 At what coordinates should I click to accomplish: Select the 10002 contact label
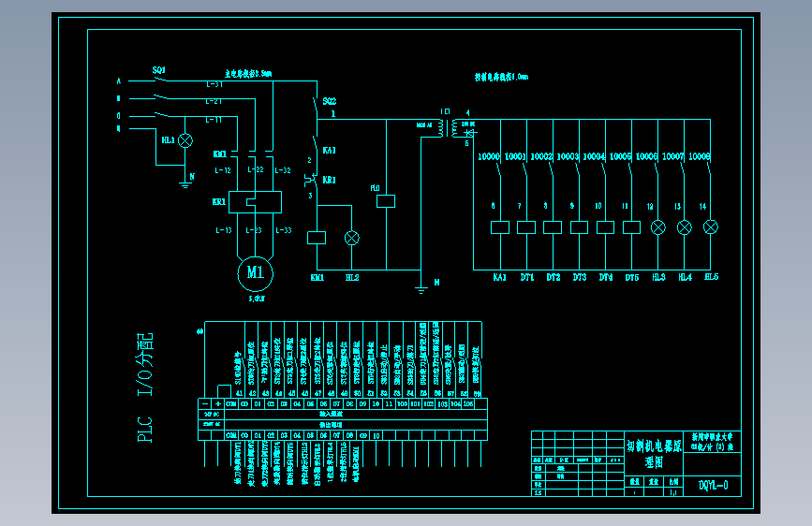(x=541, y=156)
